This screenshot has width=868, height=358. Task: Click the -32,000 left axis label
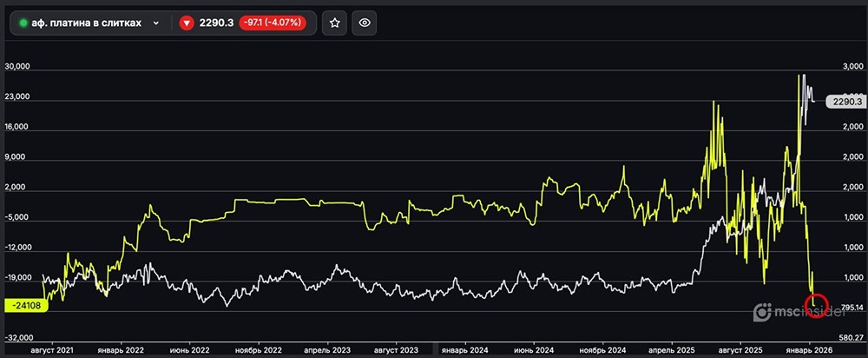point(17,338)
